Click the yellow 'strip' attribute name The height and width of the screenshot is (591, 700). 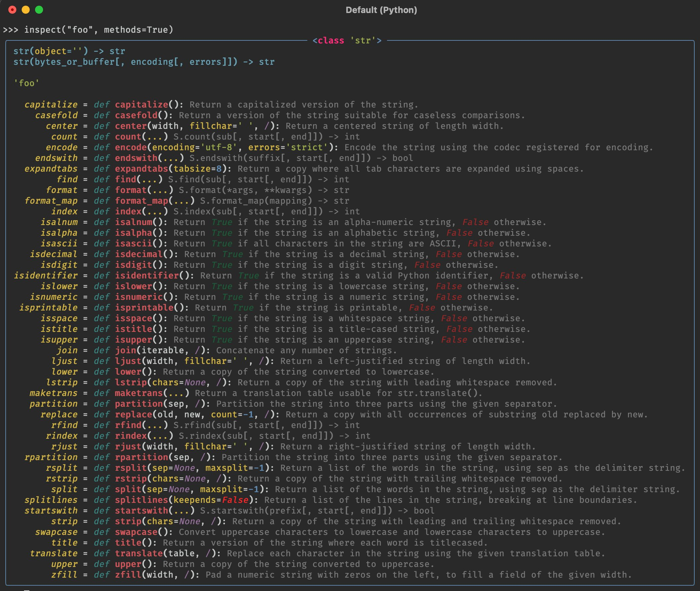64,522
